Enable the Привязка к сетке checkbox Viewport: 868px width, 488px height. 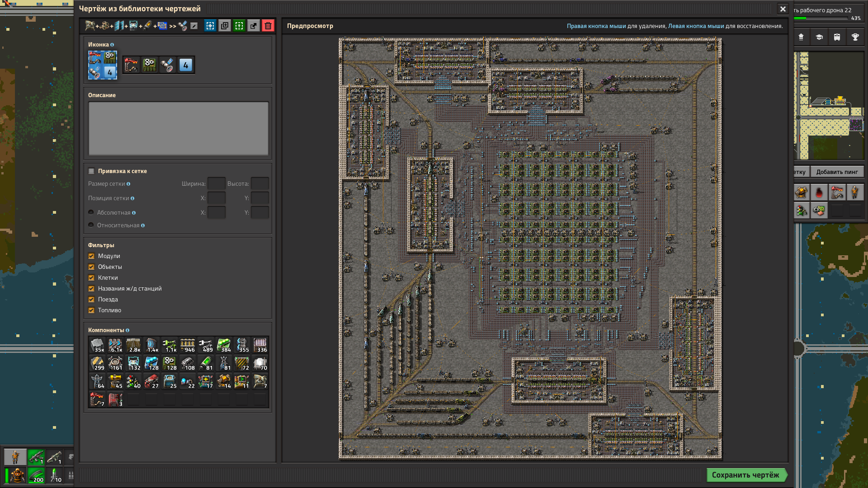pos(91,171)
